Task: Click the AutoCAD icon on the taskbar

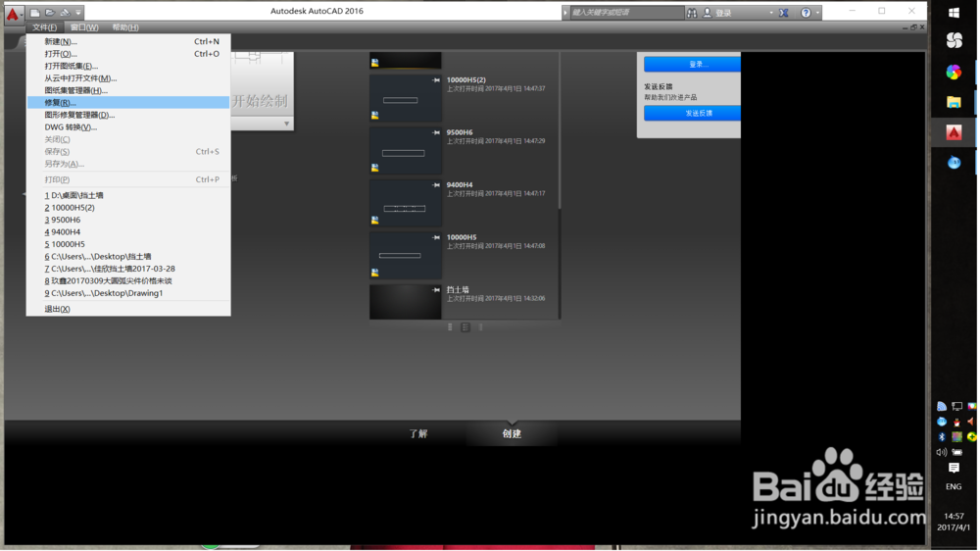Action: (954, 132)
